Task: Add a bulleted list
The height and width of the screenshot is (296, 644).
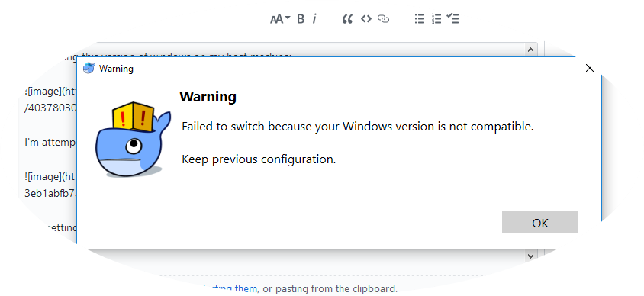Action: pyautogui.click(x=420, y=19)
